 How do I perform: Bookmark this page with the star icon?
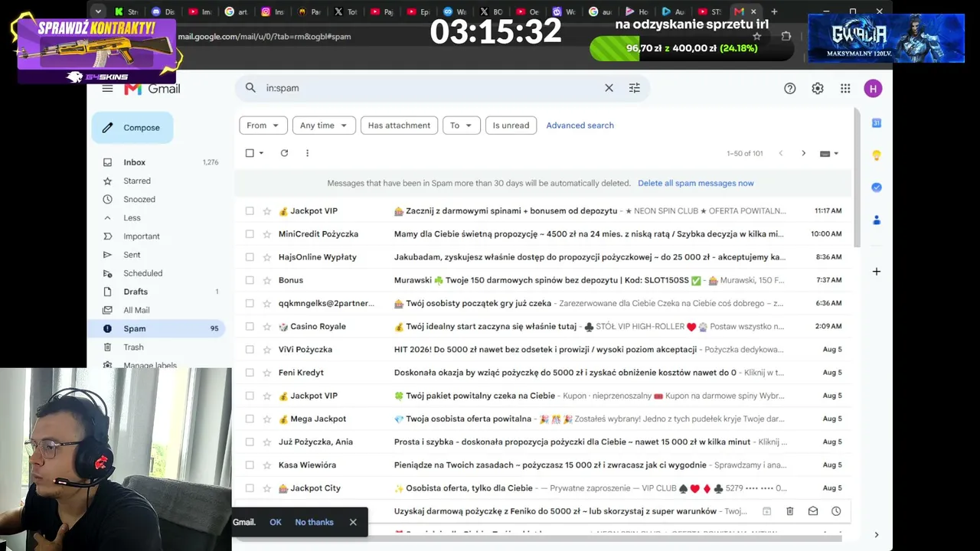click(757, 36)
